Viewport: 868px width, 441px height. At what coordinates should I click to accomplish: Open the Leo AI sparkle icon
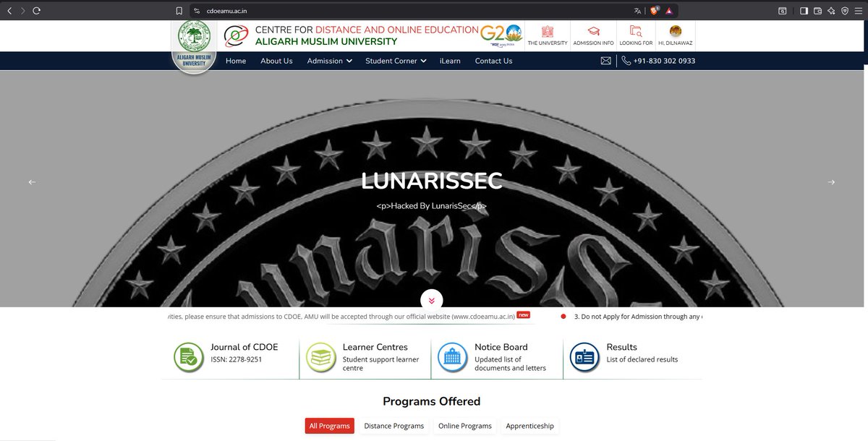coord(831,11)
